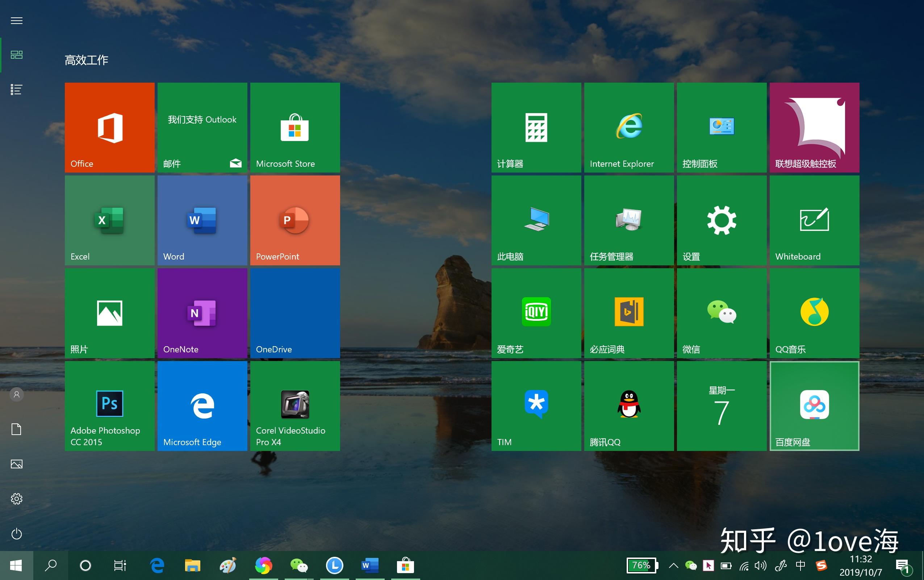924x580 pixels.
Task: Open Documents from Start sidebar
Action: (x=16, y=429)
